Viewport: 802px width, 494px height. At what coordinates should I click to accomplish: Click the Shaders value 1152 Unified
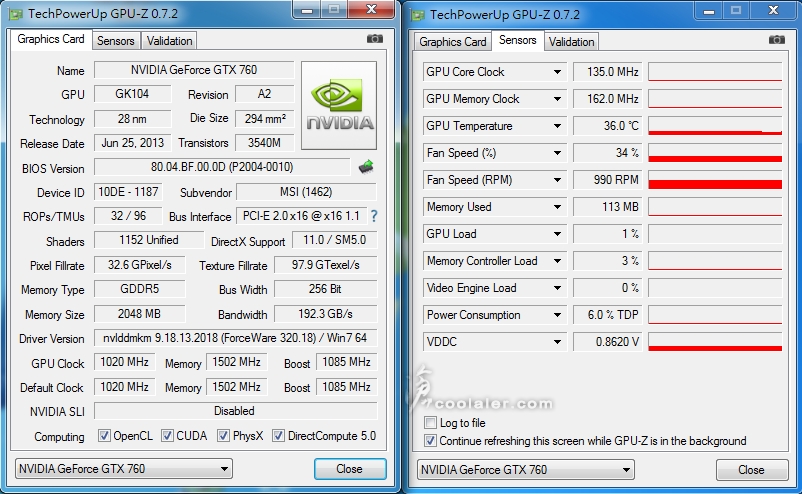click(x=149, y=240)
